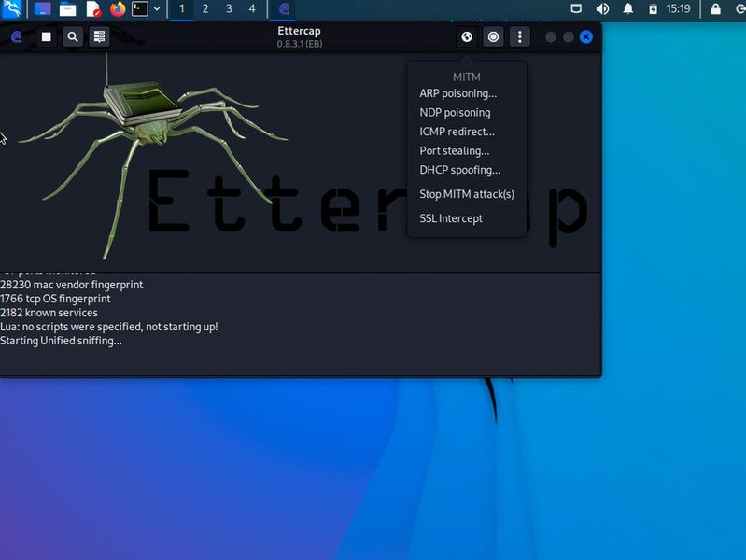Viewport: 746px width, 560px height.
Task: Open the file manager from the panel
Action: pyautogui.click(x=67, y=9)
